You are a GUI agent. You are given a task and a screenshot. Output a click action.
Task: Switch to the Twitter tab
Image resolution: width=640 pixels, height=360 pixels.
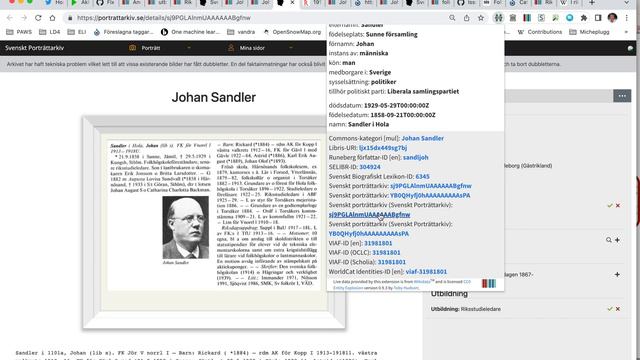click(54, 3)
